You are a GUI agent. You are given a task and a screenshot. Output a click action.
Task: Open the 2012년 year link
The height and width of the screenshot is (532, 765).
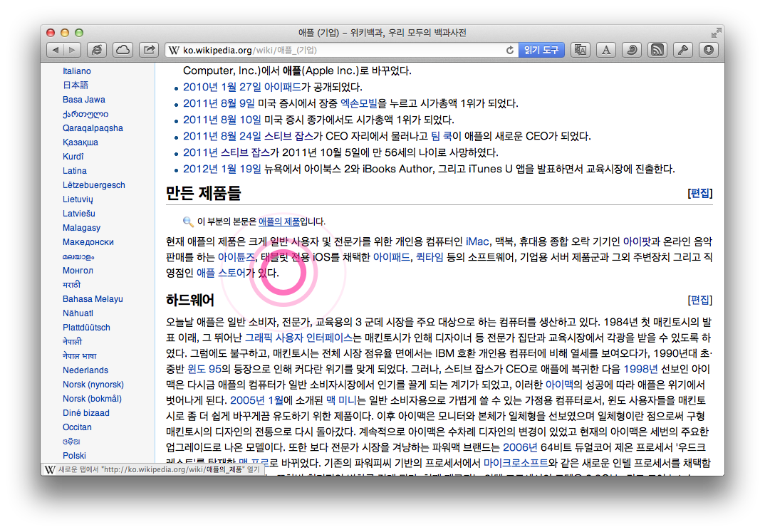[201, 169]
